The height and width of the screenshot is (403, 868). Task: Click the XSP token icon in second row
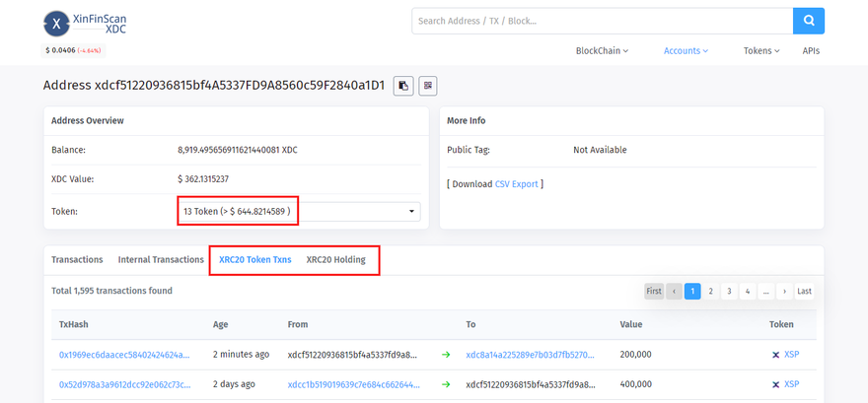click(x=775, y=384)
